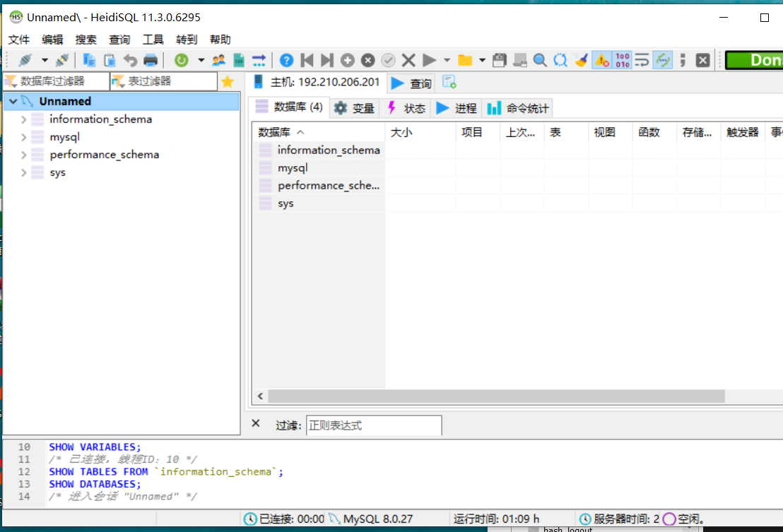Switch to the 变量 tab

click(354, 108)
